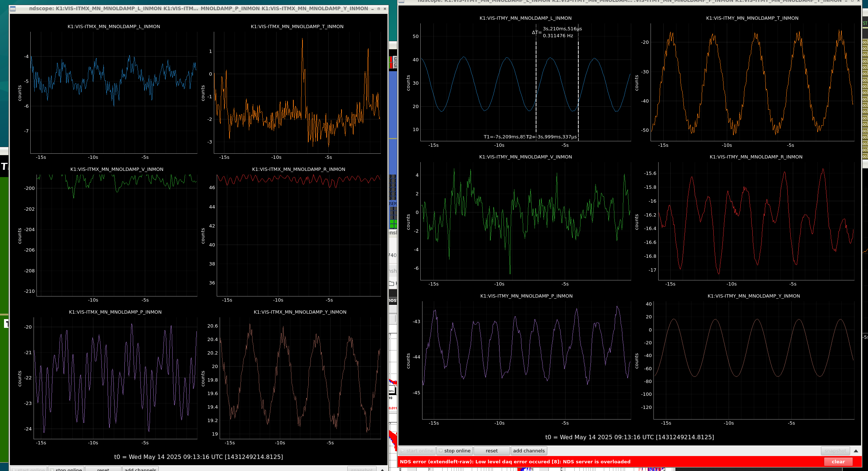Click the 0.311476 Hz frequency readout

coord(558,36)
